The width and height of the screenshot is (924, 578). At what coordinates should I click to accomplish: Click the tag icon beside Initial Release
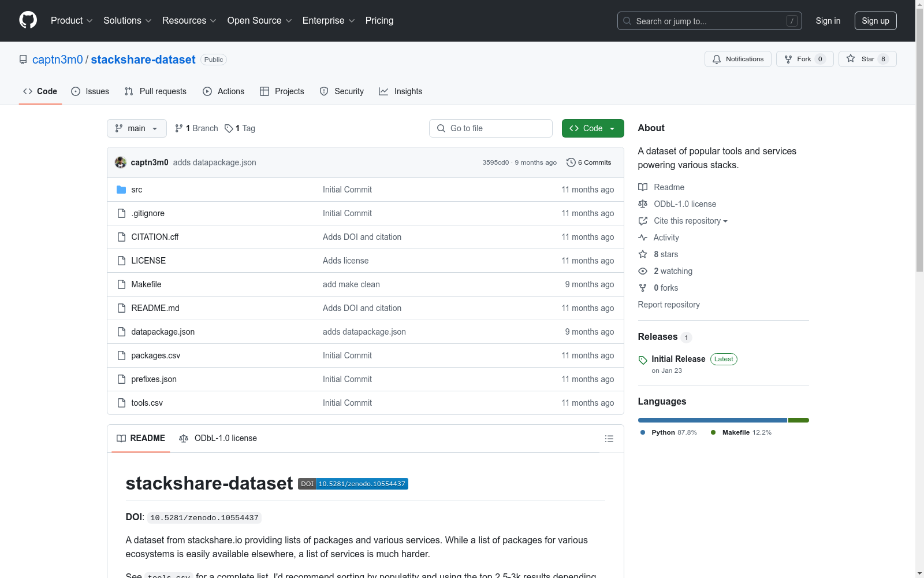click(x=643, y=360)
